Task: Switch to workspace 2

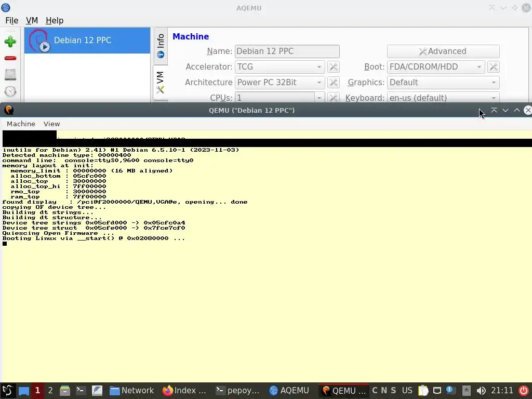Action: (x=50, y=391)
